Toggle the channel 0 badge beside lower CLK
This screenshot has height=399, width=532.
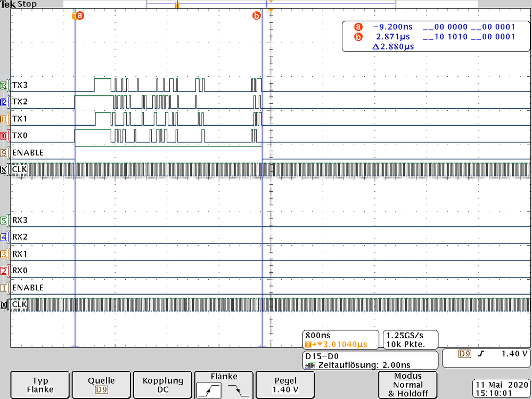click(4, 304)
